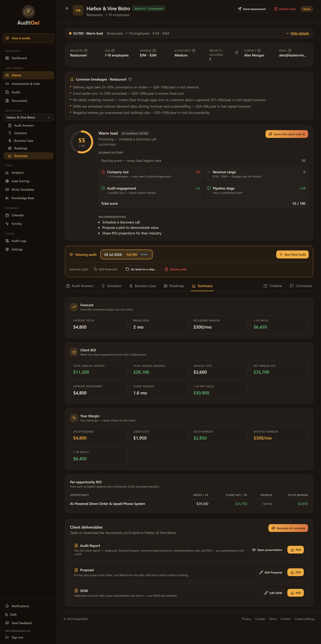The image size is (321, 644).
Task: Open the Go back to a step dropdown
Action: point(141,269)
